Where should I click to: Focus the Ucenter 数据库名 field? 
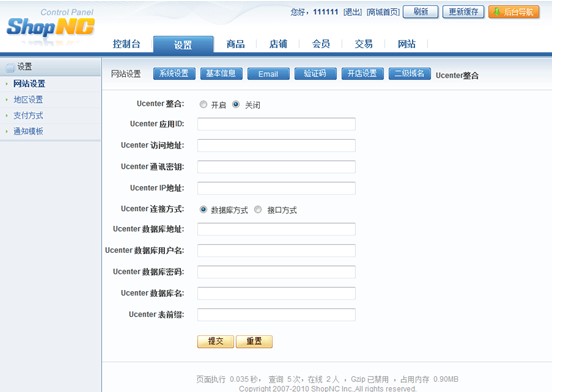(276, 293)
